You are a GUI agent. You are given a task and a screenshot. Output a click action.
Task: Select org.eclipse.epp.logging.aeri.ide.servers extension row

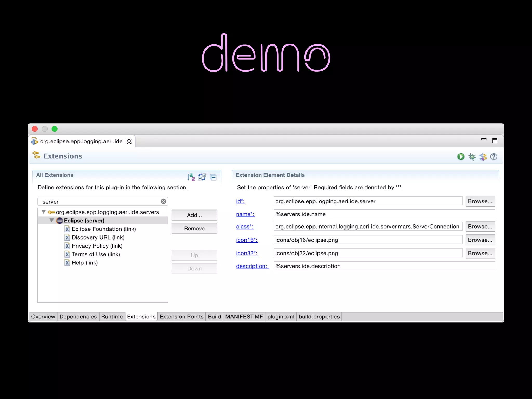(103, 212)
